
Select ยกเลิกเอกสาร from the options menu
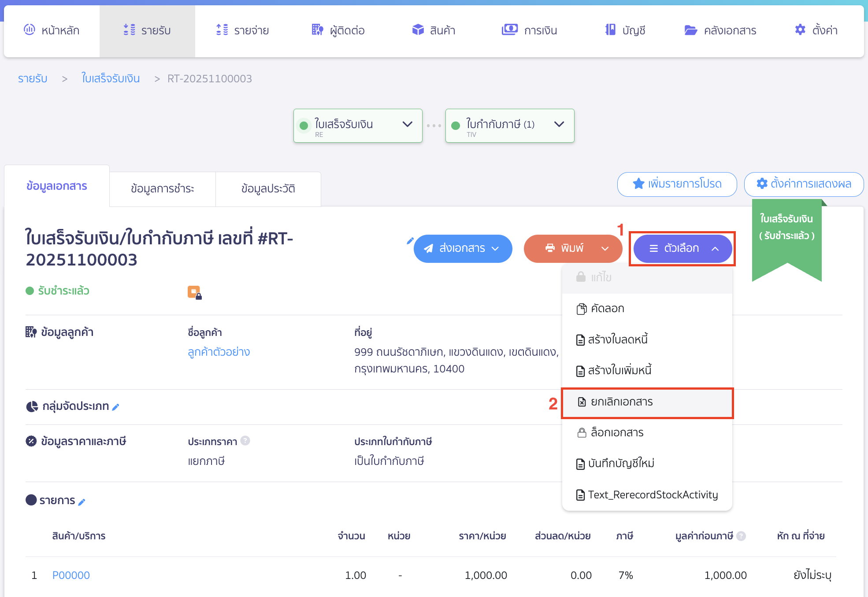(x=621, y=402)
